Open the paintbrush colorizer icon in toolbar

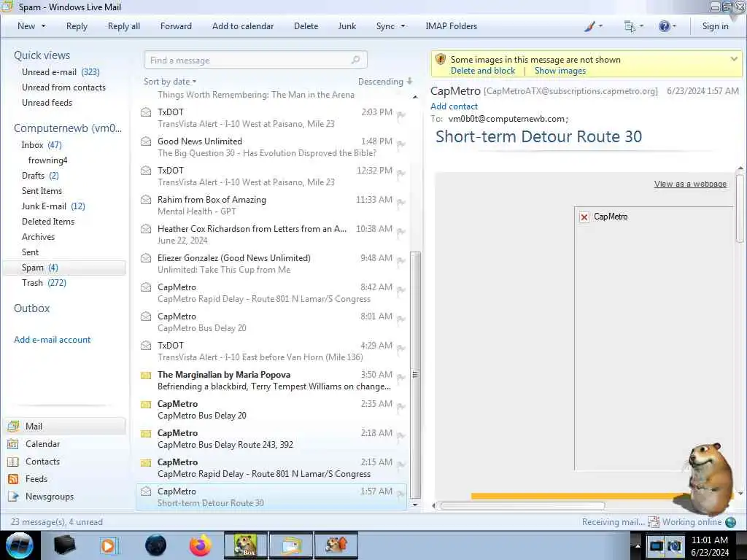pos(589,26)
